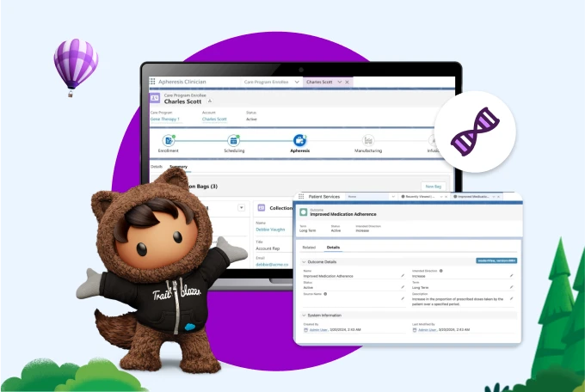Click the Created By user avatar icon
The width and height of the screenshot is (585, 392).
point(306,330)
